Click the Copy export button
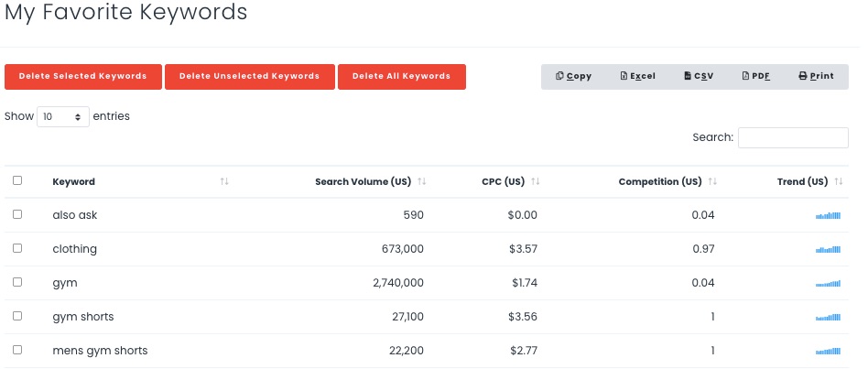Viewport: 868px width, 369px height. [574, 76]
